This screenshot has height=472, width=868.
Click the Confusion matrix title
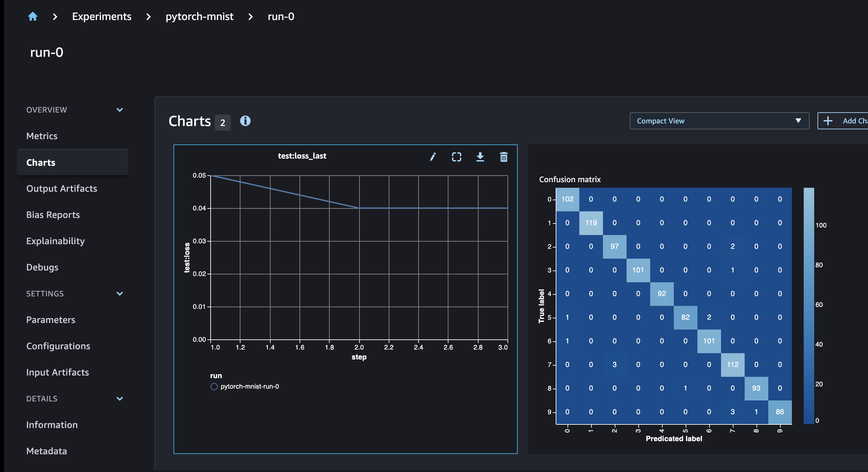(570, 179)
